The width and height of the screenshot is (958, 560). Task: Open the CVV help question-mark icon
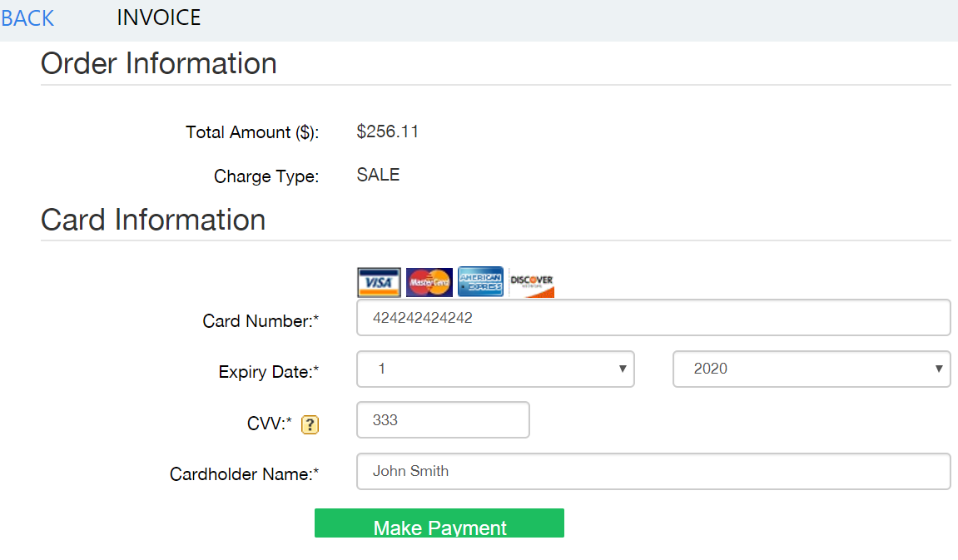click(x=310, y=425)
